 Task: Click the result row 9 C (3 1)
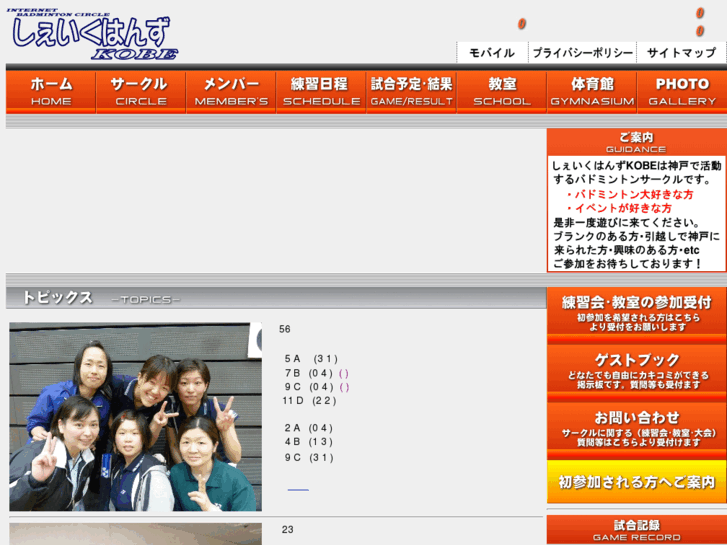pos(309,458)
